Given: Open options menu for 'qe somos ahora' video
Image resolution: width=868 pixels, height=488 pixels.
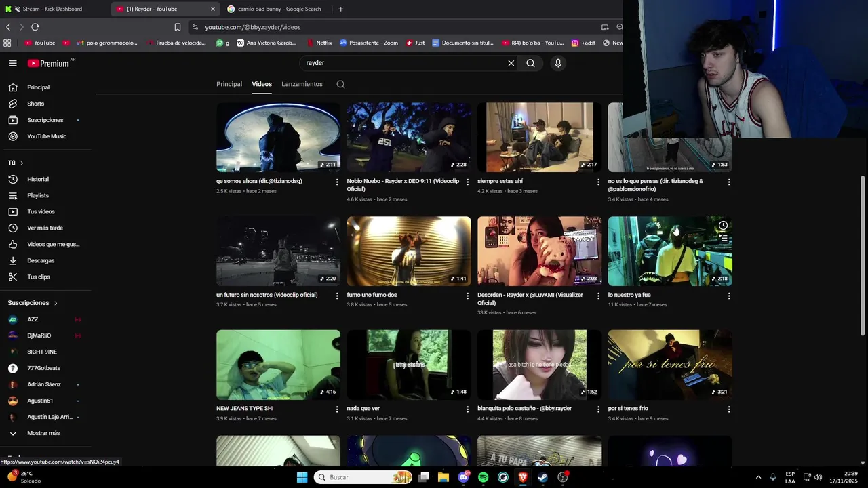Looking at the screenshot, I should 337,182.
